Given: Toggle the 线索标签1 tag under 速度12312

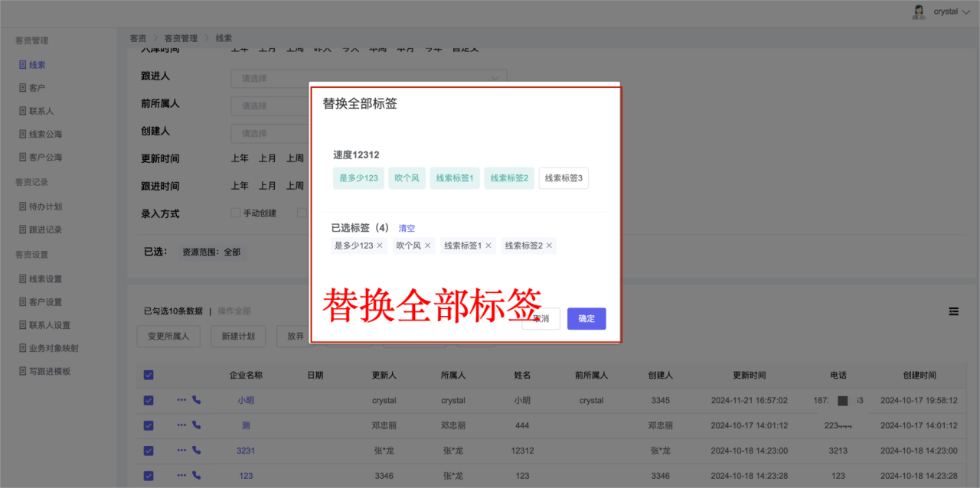Looking at the screenshot, I should click(455, 178).
